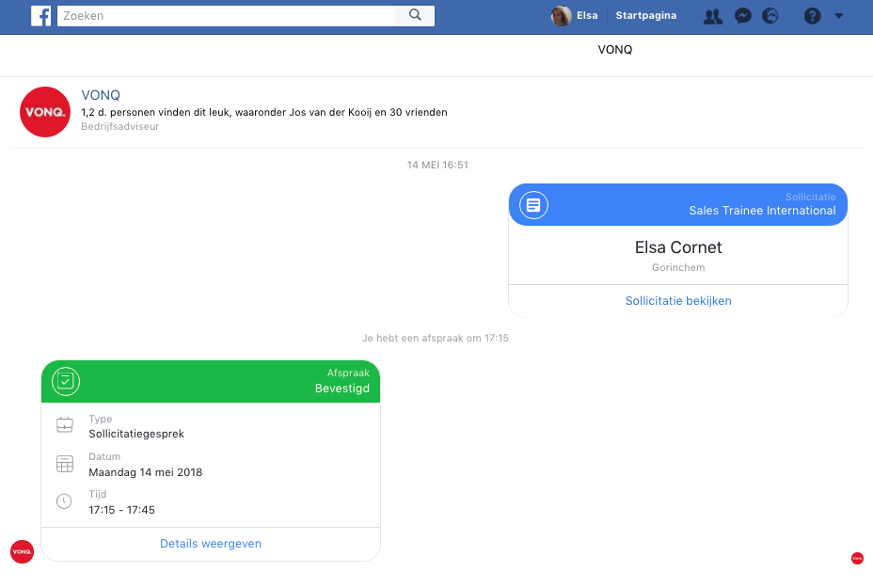Click the Gorinchem location text
Viewport: 873px width, 588px height.
[x=678, y=267]
